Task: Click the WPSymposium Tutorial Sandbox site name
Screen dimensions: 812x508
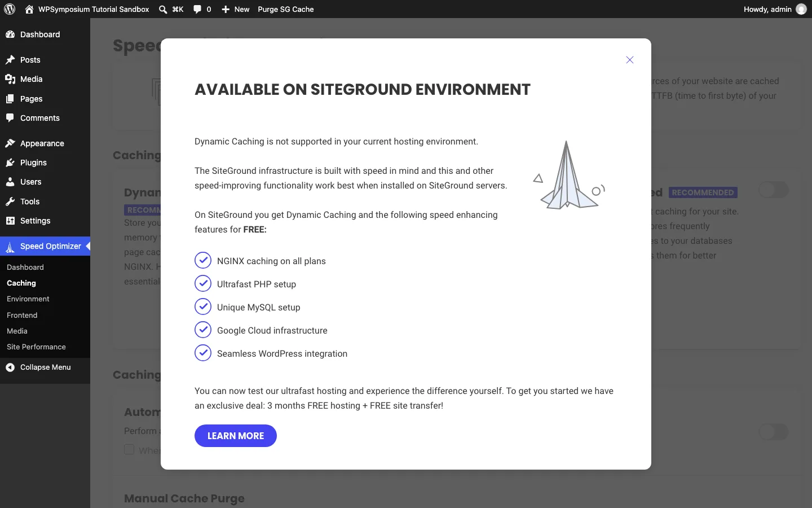Action: pyautogui.click(x=94, y=9)
